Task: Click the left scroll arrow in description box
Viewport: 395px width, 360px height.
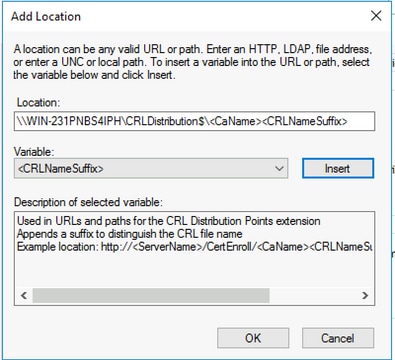Action: point(24,295)
